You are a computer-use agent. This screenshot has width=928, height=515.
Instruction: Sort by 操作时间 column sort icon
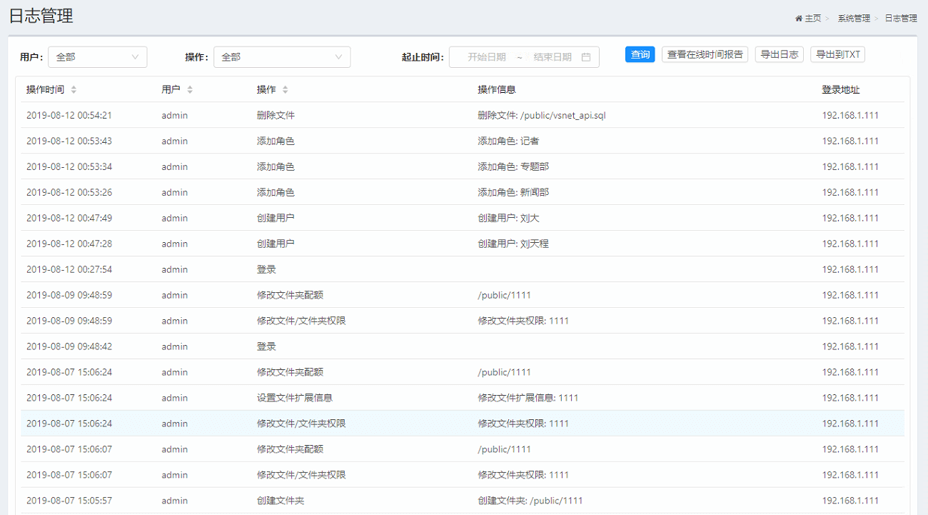74,90
